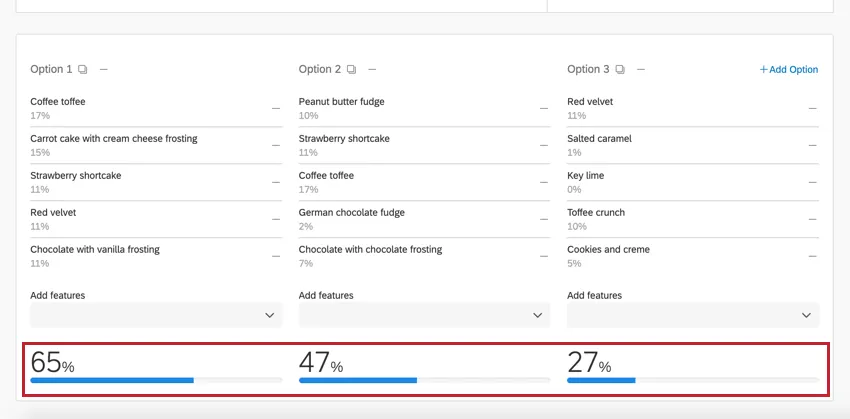
Task: Click the Option 1 title label
Action: pyautogui.click(x=51, y=70)
